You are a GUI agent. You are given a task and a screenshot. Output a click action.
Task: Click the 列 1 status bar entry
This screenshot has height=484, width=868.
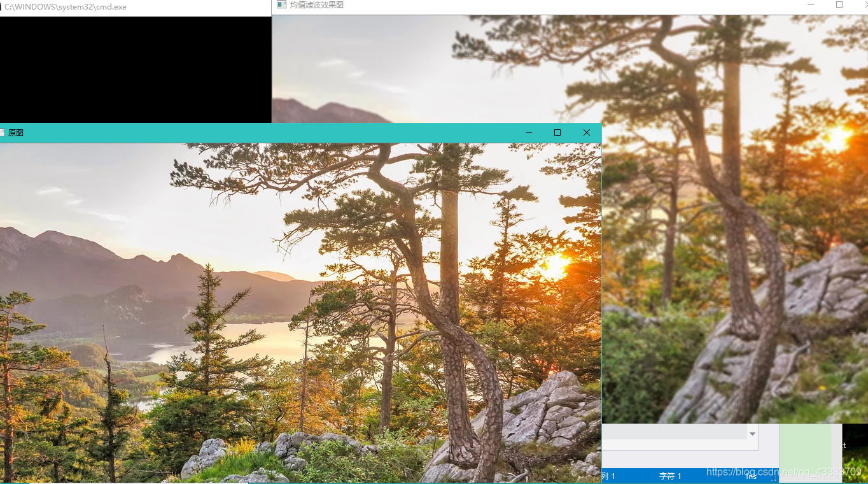[608, 476]
